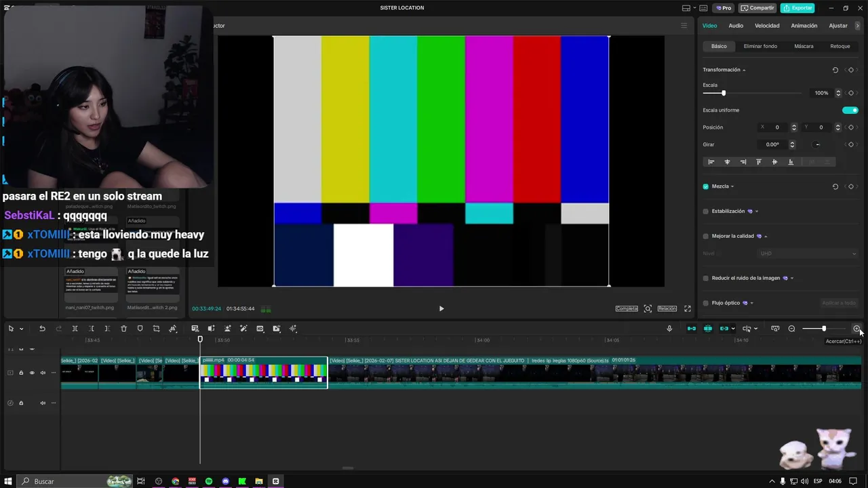Viewport: 868px width, 488px height.
Task: Collapse the Transformación section
Action: (744, 70)
